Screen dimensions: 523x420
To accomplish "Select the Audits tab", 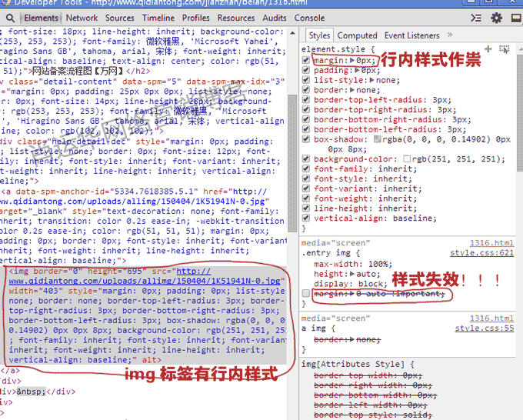I will 274,18.
